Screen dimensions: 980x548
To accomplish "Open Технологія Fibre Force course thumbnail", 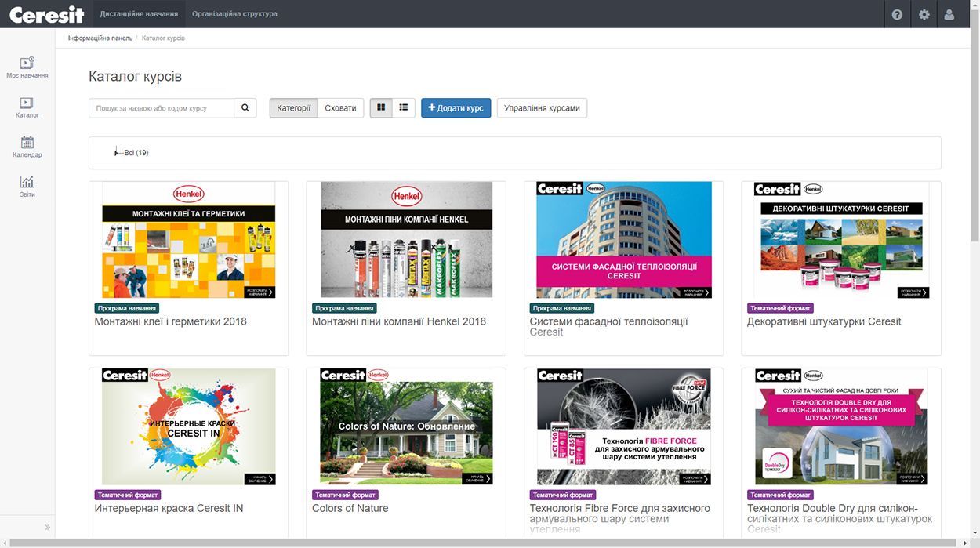I will tap(624, 426).
